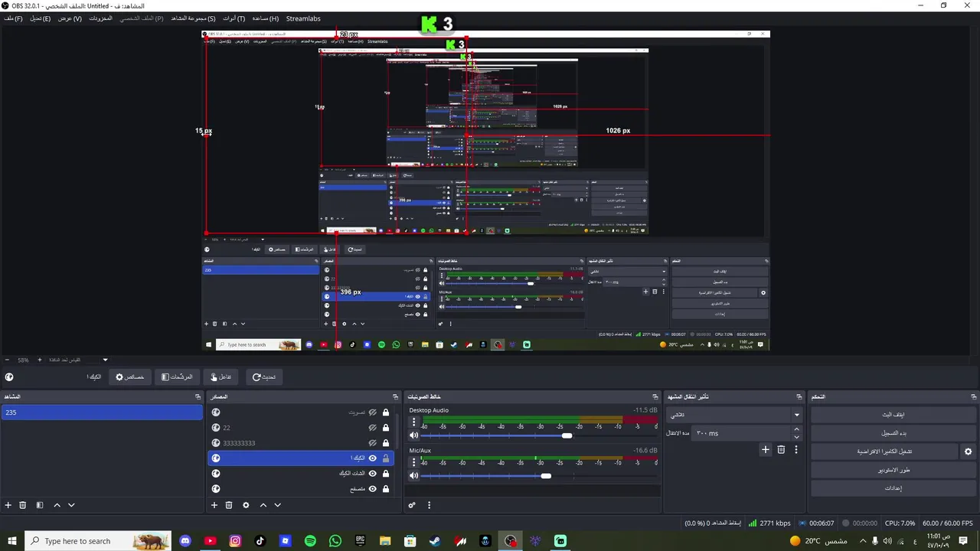Open Mic/Aux three-dot options menu

(414, 462)
